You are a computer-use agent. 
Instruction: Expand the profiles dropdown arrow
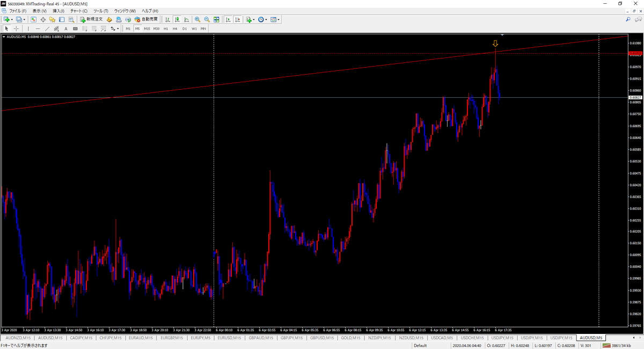25,19
